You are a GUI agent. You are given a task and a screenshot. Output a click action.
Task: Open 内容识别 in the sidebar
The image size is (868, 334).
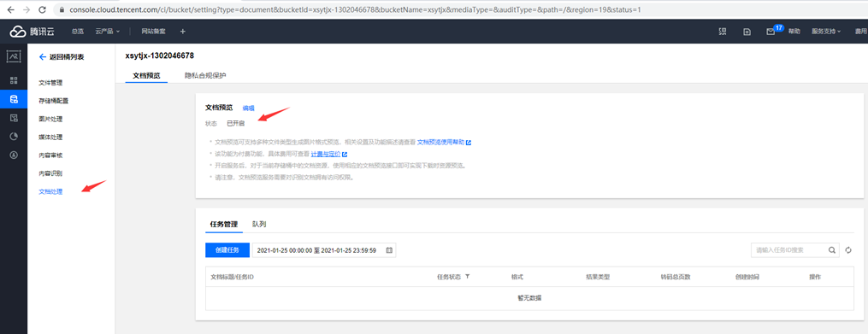tap(50, 173)
